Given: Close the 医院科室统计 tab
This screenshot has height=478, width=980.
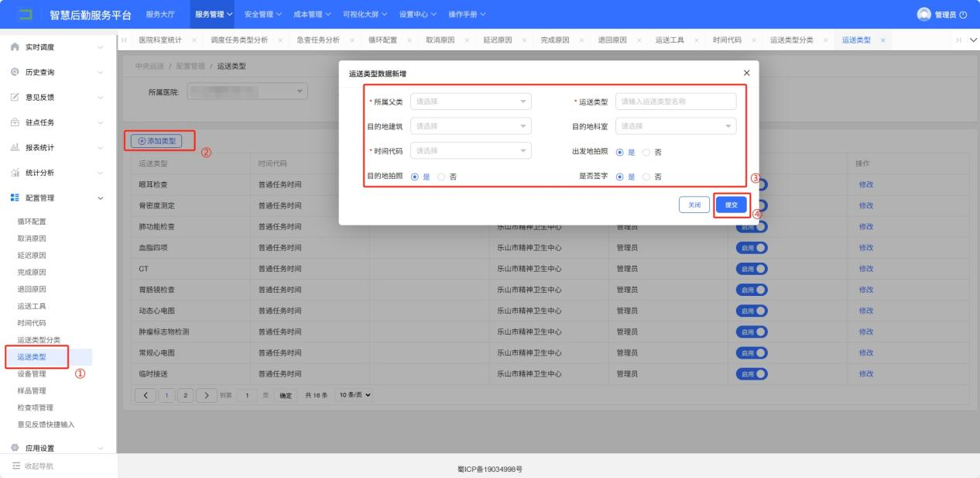Looking at the screenshot, I should [x=194, y=40].
